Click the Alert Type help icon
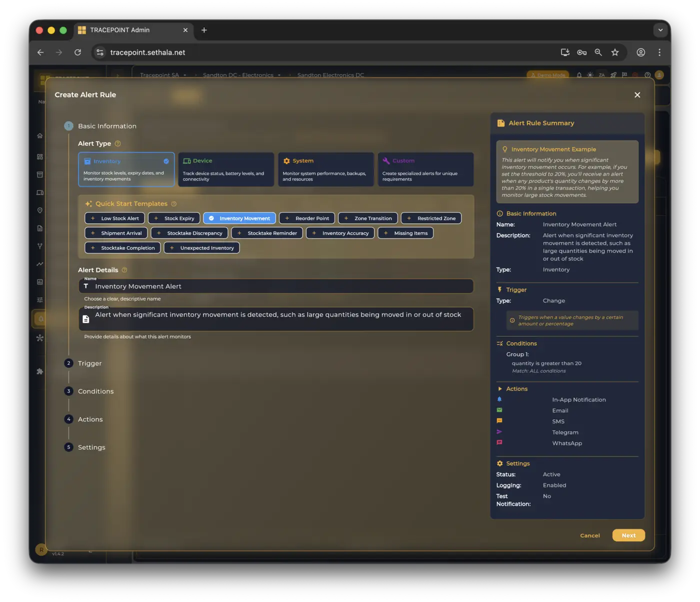The width and height of the screenshot is (700, 602). (118, 144)
